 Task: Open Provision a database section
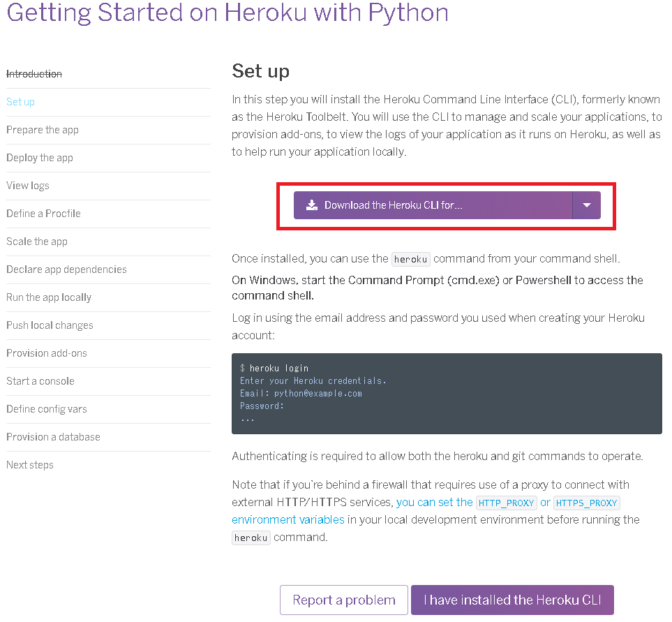pyautogui.click(x=53, y=437)
